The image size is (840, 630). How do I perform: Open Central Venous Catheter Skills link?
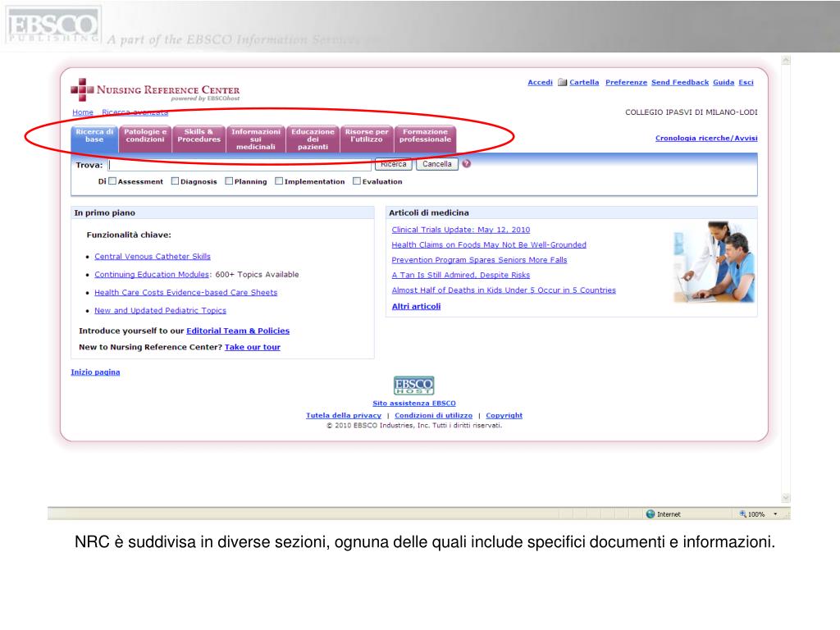point(152,257)
